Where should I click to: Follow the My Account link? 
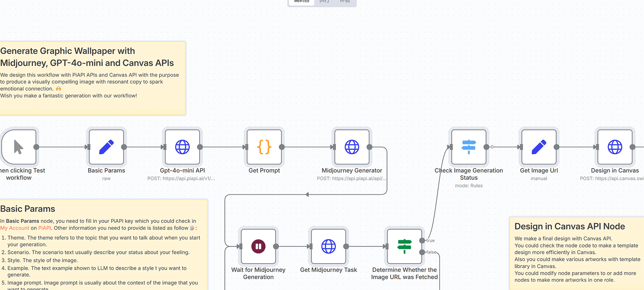15,228
